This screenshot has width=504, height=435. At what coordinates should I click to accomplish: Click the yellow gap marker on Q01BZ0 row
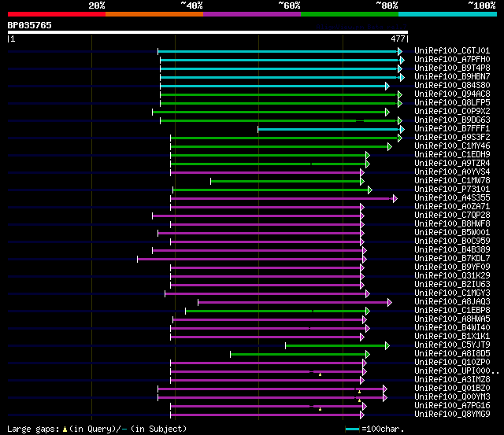click(x=359, y=392)
